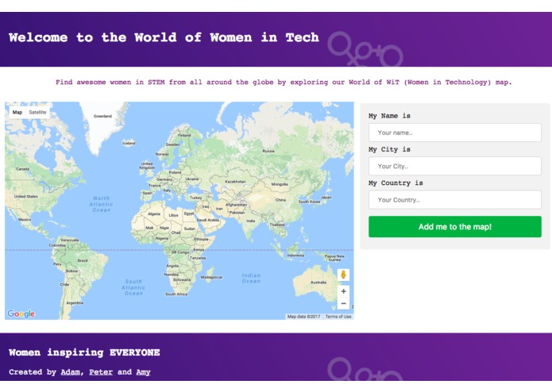
Task: Click the Brazil label on the map
Action: point(83,260)
